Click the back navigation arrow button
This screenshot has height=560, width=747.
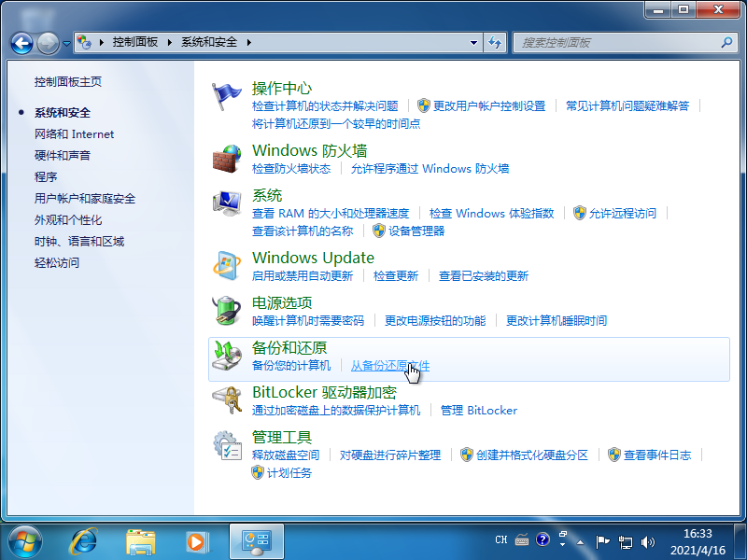21,43
